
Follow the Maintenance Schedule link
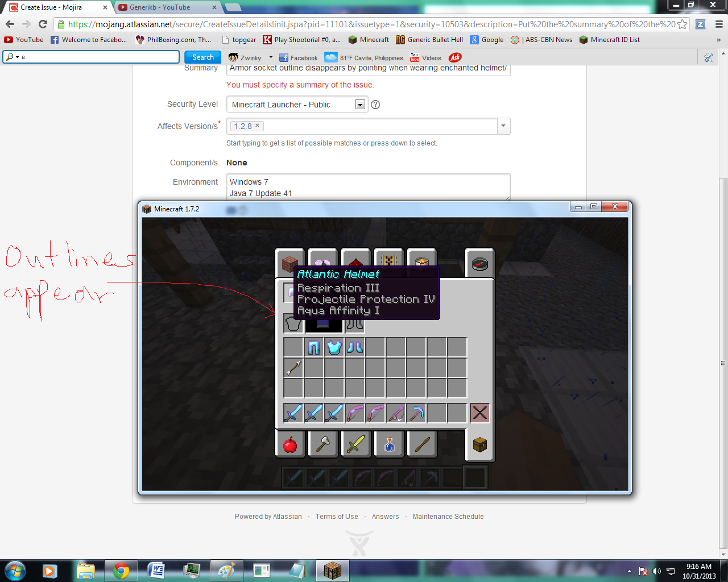click(x=448, y=517)
